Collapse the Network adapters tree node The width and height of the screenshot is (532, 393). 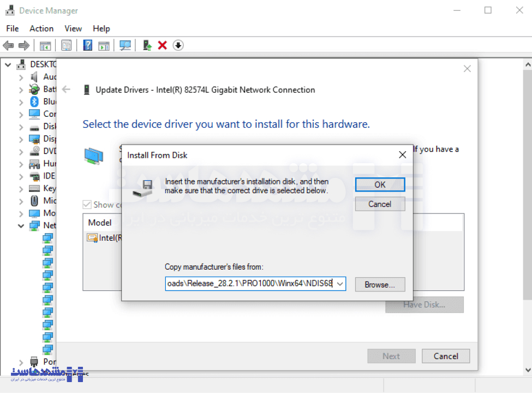point(21,225)
